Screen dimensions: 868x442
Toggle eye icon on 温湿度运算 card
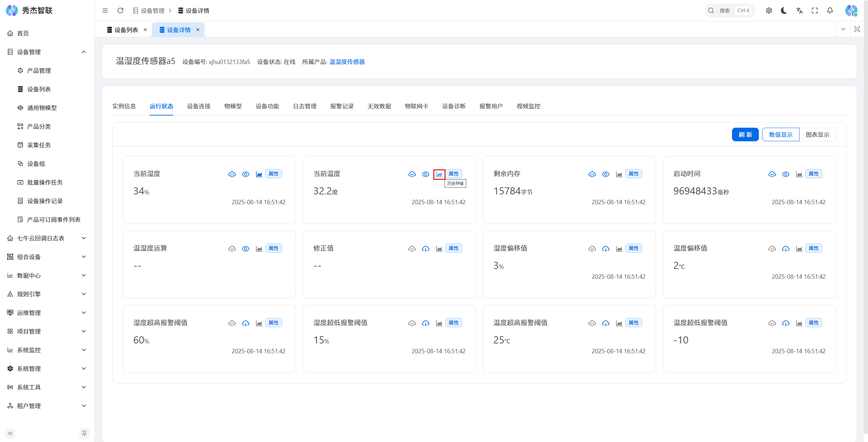tap(245, 249)
